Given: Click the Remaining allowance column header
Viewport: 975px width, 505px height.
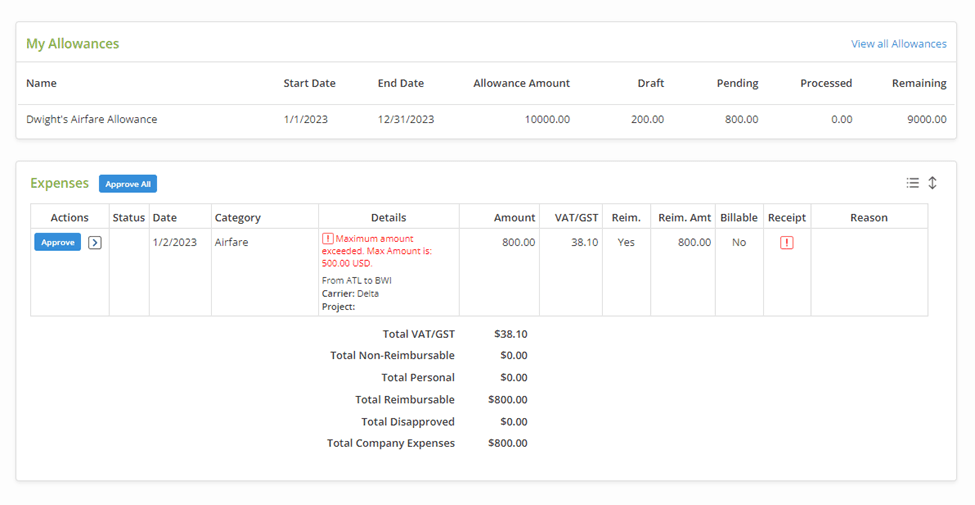Looking at the screenshot, I should [918, 83].
